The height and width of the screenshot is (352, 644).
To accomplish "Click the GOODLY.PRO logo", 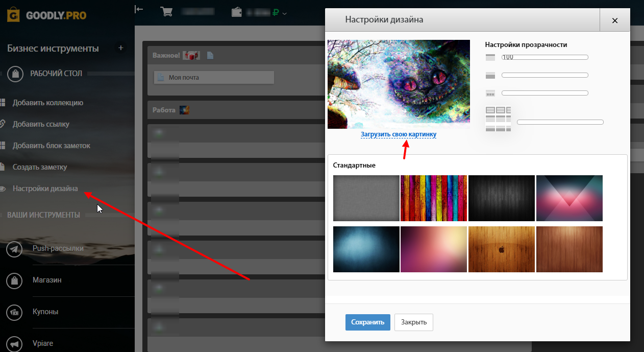I will pyautogui.click(x=46, y=15).
